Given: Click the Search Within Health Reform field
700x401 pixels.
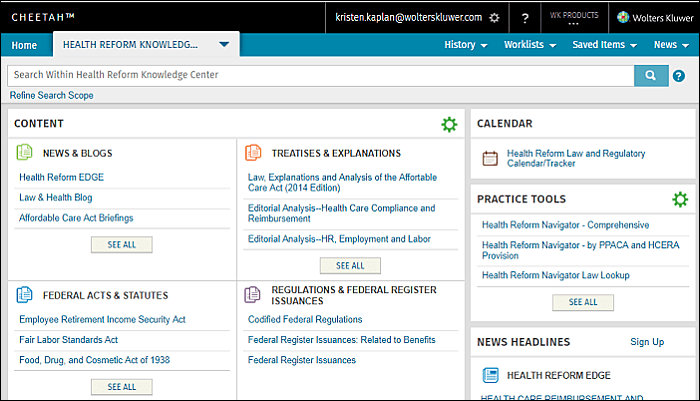Looking at the screenshot, I should pyautogui.click(x=320, y=75).
